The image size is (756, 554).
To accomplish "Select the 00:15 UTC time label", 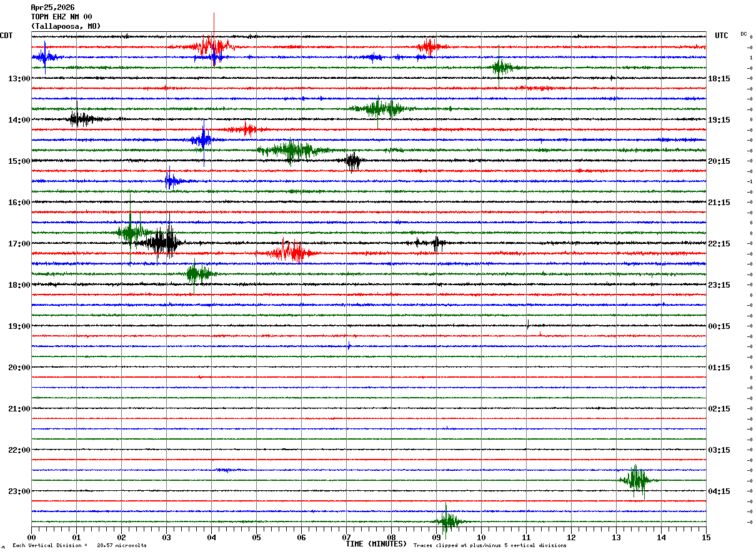I will pos(719,326).
